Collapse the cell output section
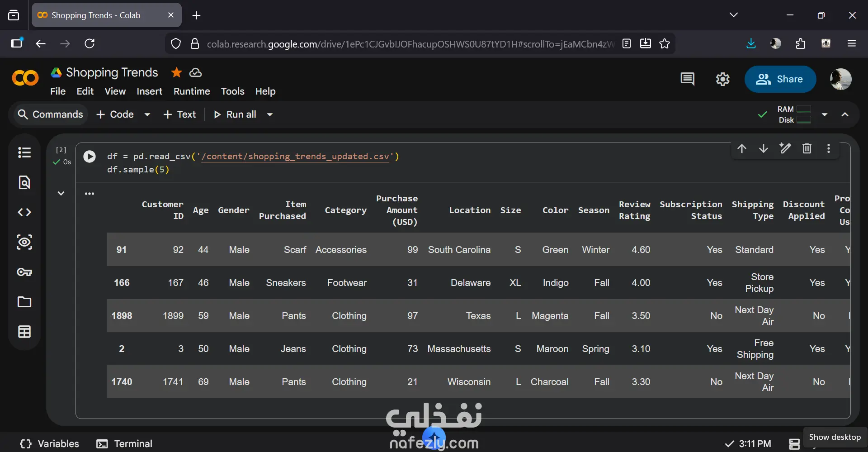The width and height of the screenshot is (868, 452). coord(61,194)
